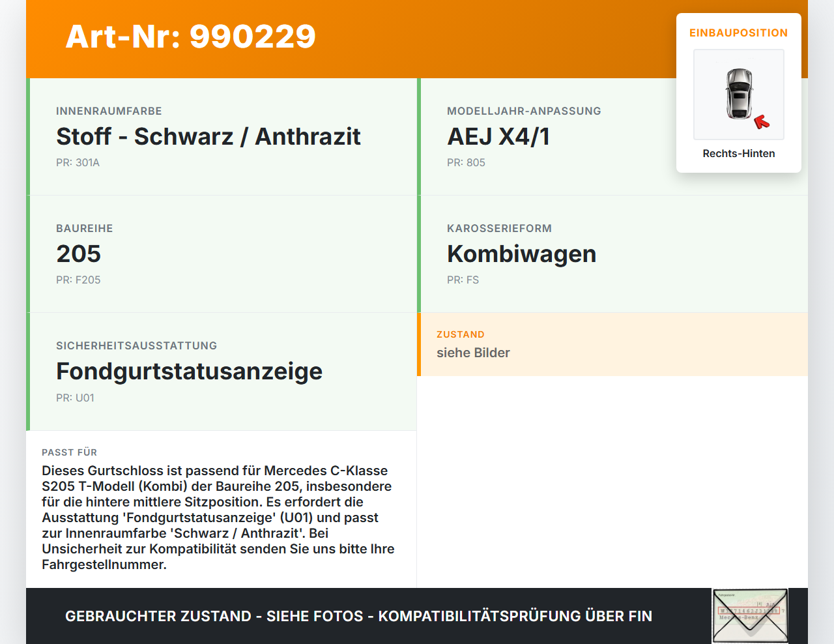Image resolution: width=834 pixels, height=644 pixels.
Task: Click the highlighted VIN number on the envelope
Action: pos(749,610)
